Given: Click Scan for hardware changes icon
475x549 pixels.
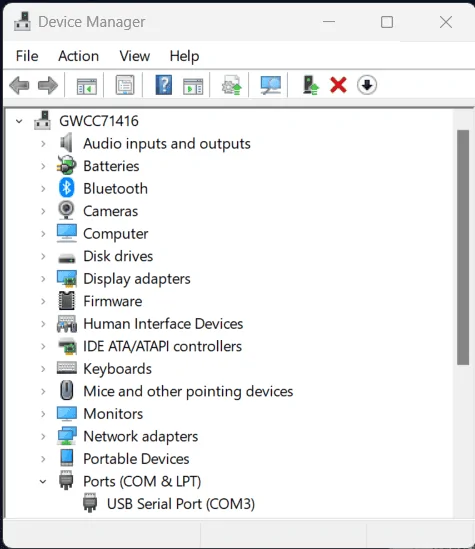Looking at the screenshot, I should pos(271,85).
